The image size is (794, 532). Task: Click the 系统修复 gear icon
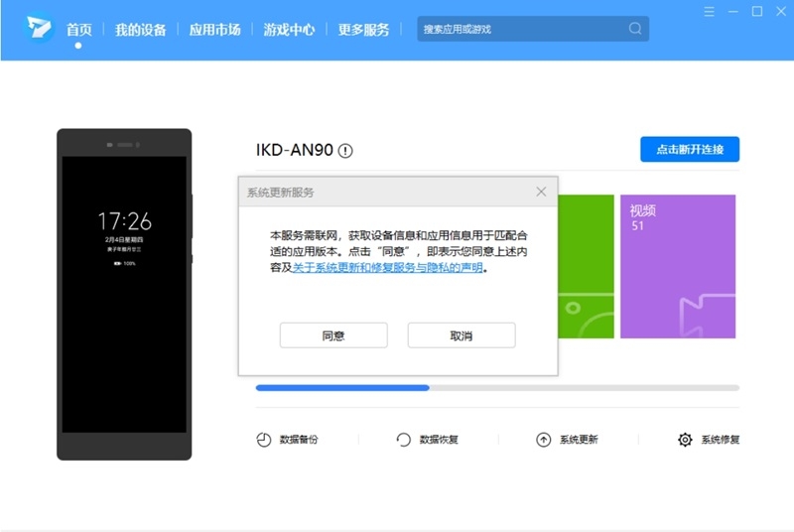pos(685,440)
